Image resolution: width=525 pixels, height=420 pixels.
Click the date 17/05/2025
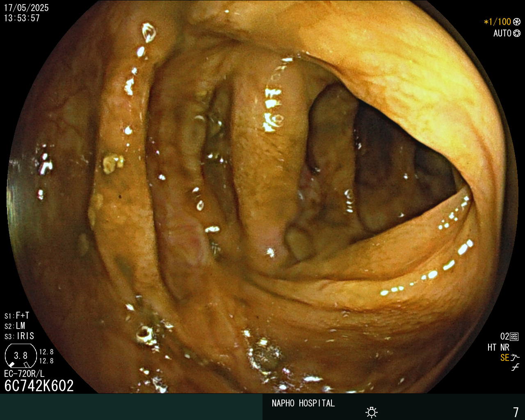tap(26, 8)
